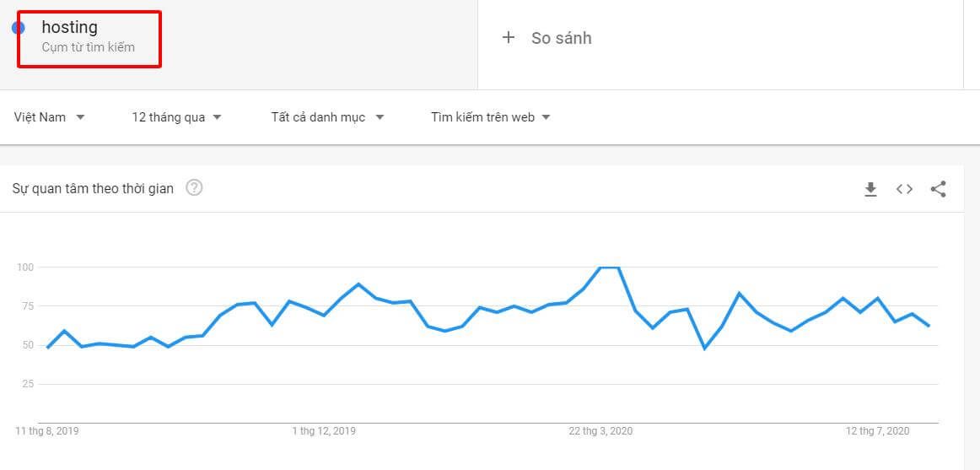Image resolution: width=980 pixels, height=470 pixels.
Task: Click the Sự quan tâm theo thời gian heading
Action: (x=93, y=188)
